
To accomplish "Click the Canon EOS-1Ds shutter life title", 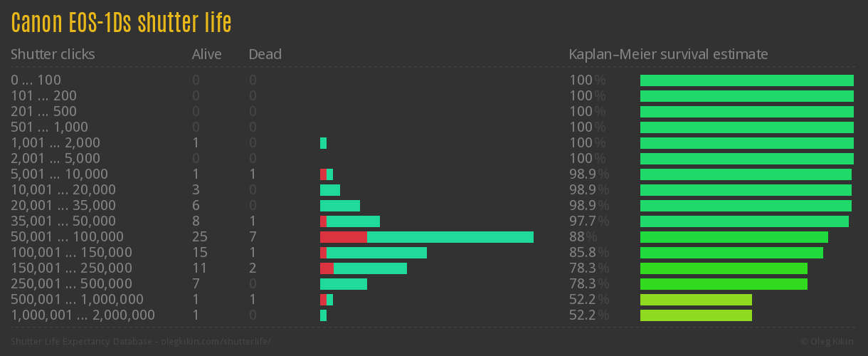I will coord(121,23).
